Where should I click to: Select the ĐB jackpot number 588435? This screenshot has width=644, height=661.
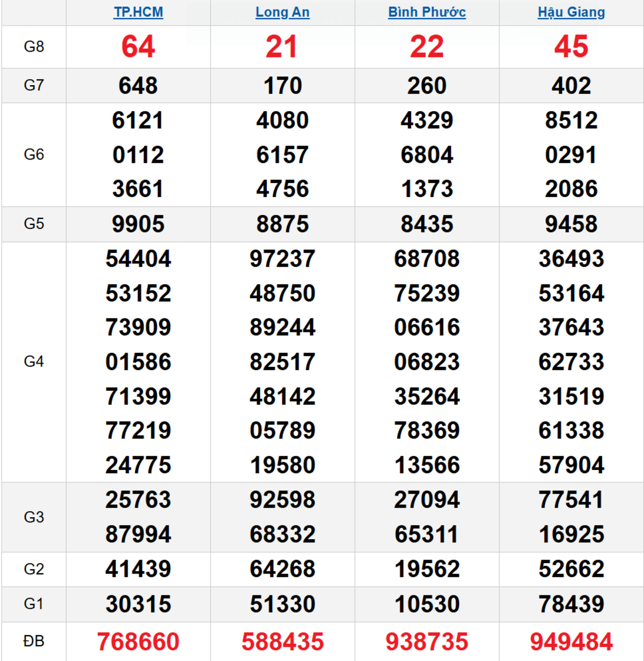tap(282, 642)
